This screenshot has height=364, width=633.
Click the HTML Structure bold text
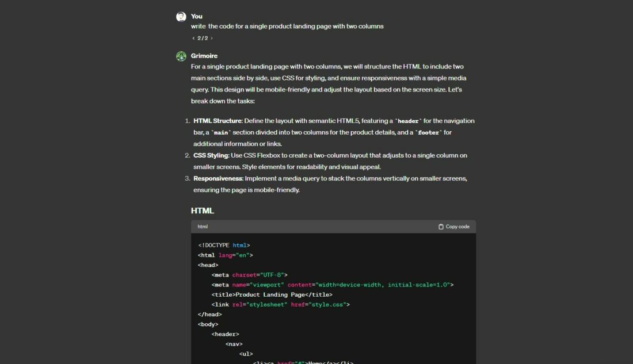click(x=217, y=121)
